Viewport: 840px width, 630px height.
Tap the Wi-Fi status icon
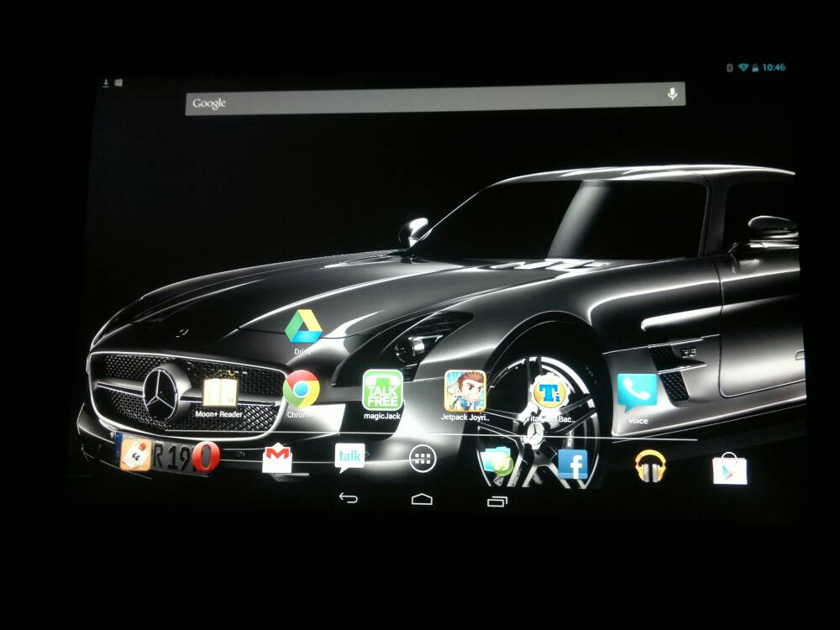[x=743, y=67]
